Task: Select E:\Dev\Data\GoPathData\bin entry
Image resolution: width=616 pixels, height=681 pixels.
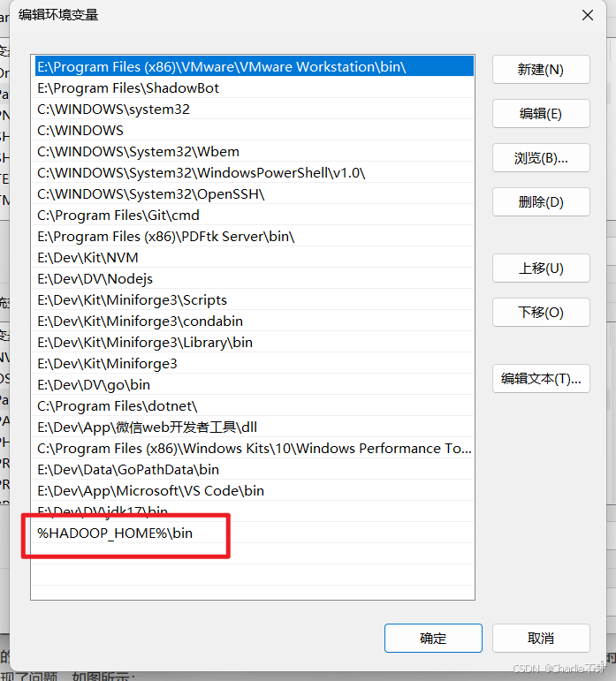Action: click(x=253, y=470)
